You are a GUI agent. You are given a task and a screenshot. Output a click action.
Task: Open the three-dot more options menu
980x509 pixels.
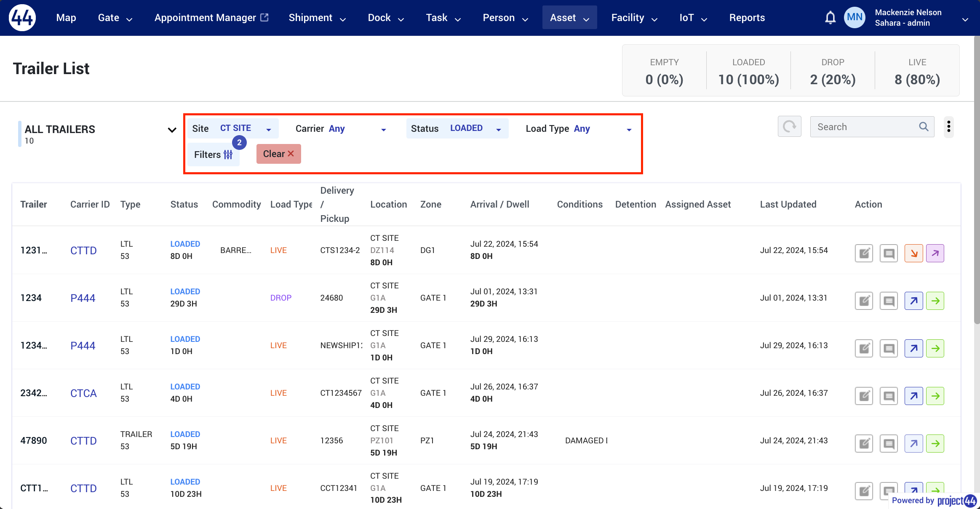pyautogui.click(x=948, y=127)
